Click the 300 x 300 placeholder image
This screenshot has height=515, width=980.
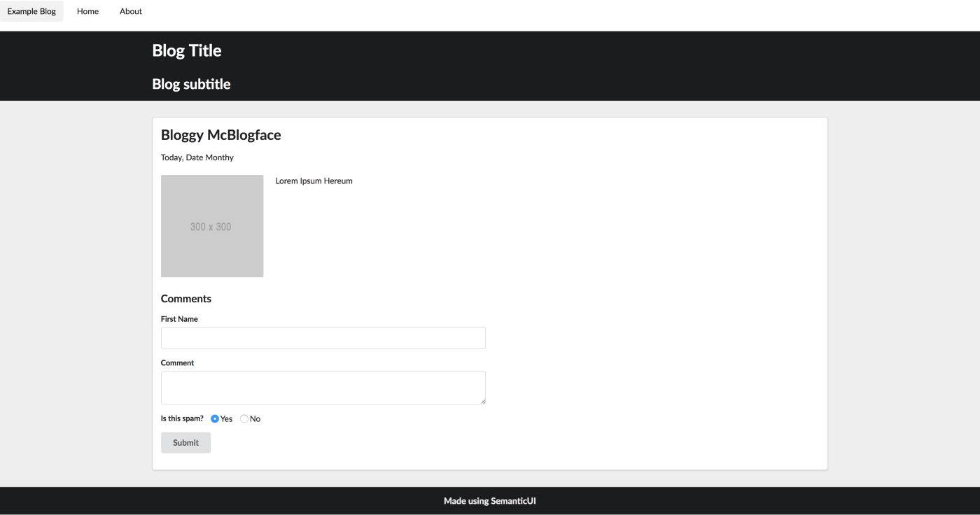tap(212, 226)
